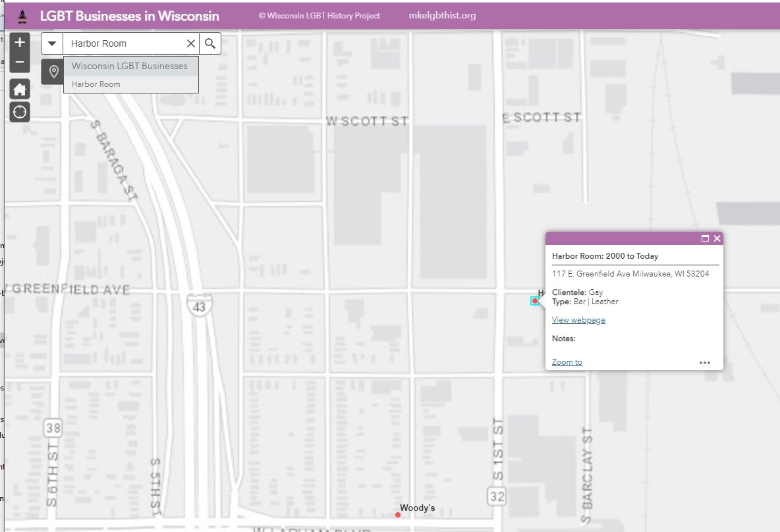Open the View webpage link
The image size is (780, 532).
click(578, 320)
